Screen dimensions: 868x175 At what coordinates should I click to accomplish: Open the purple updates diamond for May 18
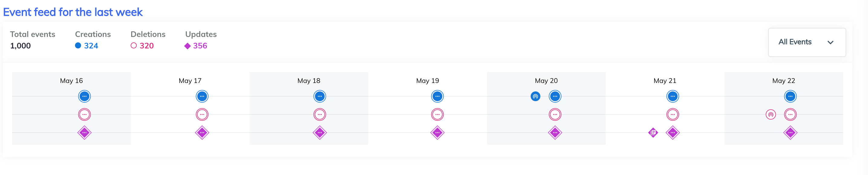320,133
